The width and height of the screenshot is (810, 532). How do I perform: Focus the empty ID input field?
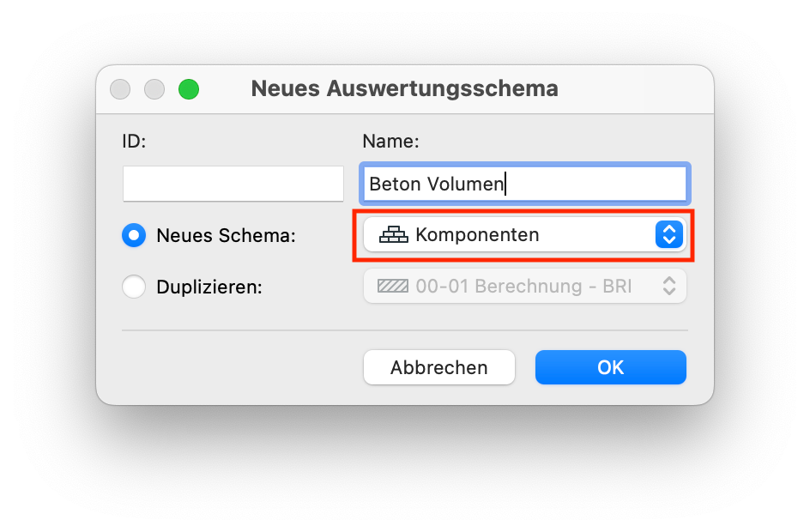click(x=233, y=184)
